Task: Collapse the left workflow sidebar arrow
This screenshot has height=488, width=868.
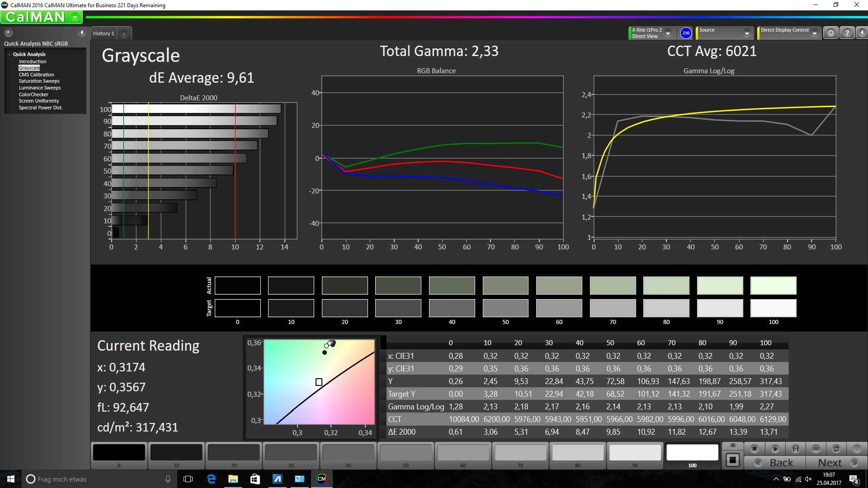Action: 82,33
